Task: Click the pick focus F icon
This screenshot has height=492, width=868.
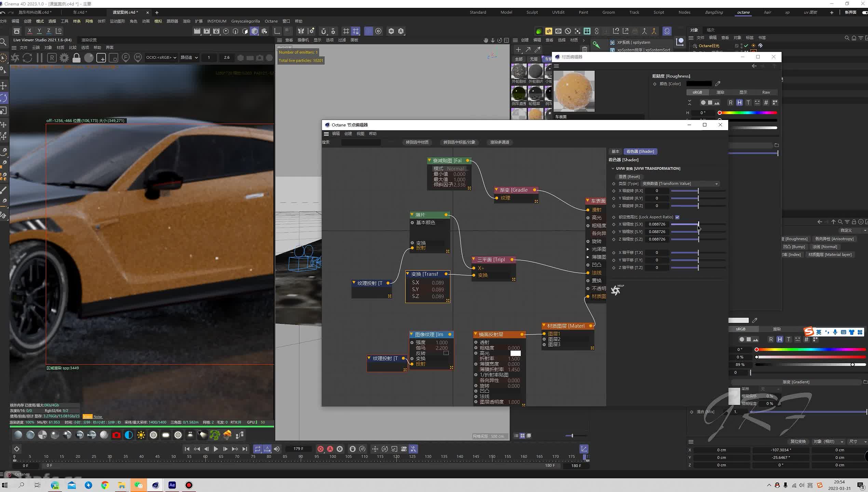Action: point(126,58)
